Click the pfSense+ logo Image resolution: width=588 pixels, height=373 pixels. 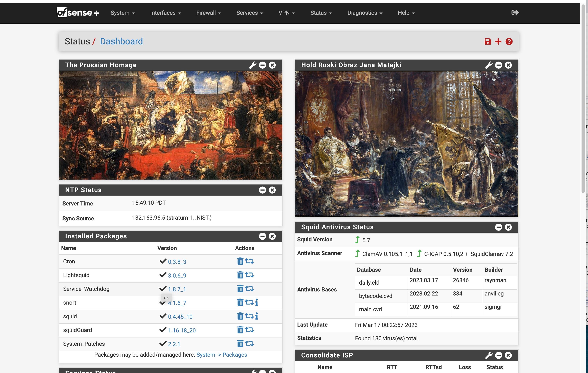click(x=78, y=13)
